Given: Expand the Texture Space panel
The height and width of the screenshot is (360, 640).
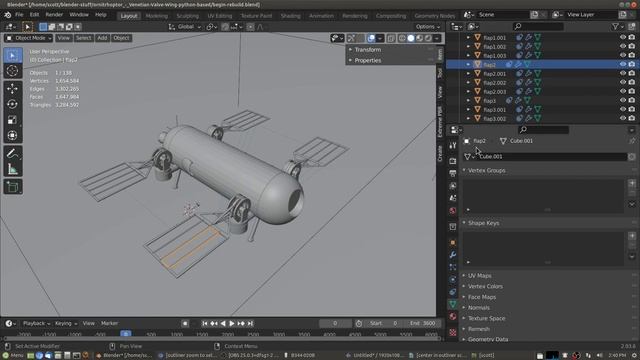Looking at the screenshot, I should pyautogui.click(x=486, y=318).
